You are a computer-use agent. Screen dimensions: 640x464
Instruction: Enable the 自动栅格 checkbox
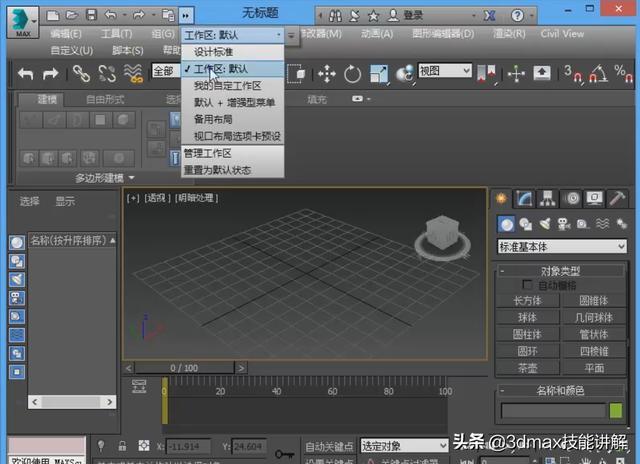tap(529, 285)
